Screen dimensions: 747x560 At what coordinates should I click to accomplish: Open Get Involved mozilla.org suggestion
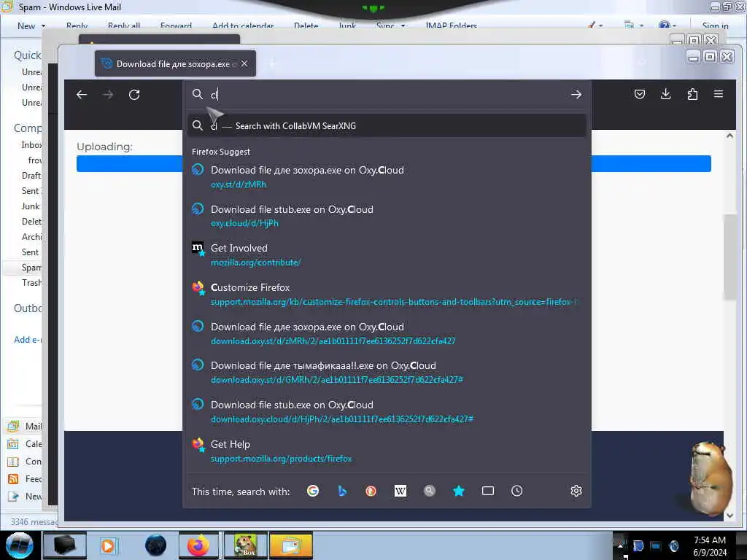pyautogui.click(x=387, y=254)
